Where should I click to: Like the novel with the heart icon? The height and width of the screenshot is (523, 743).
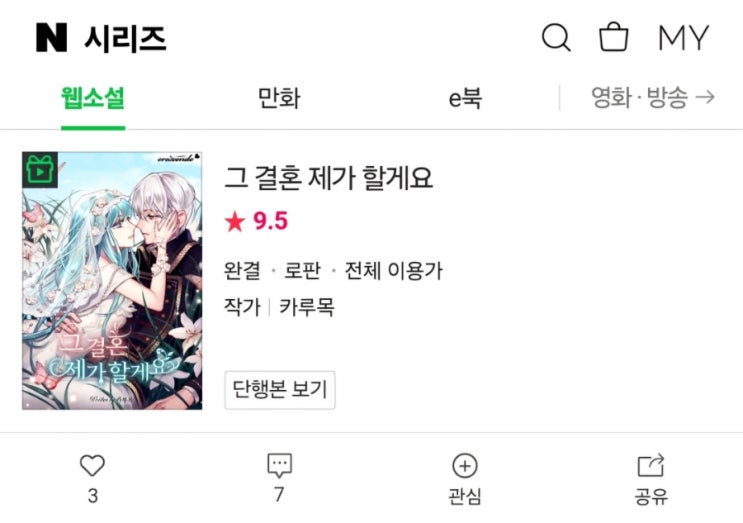coord(92,465)
